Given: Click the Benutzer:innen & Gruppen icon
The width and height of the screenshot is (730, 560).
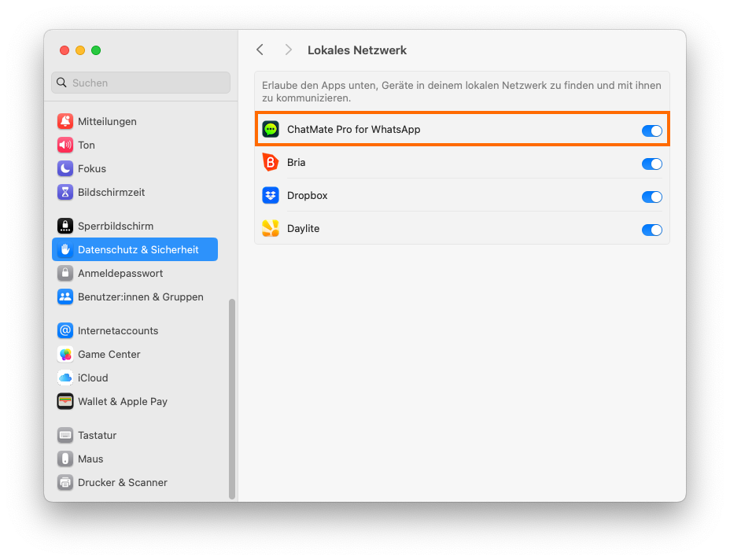Looking at the screenshot, I should 65,297.
